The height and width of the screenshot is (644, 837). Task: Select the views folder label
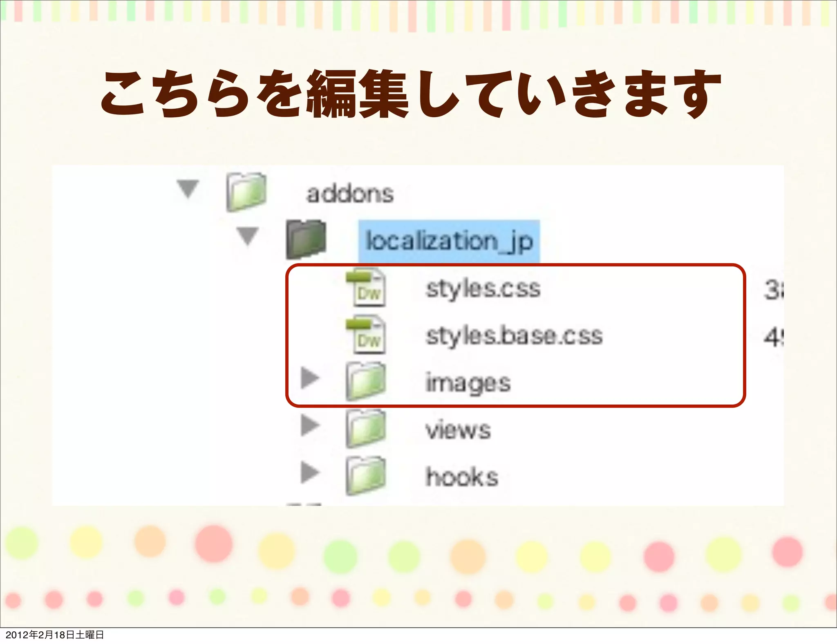458,430
